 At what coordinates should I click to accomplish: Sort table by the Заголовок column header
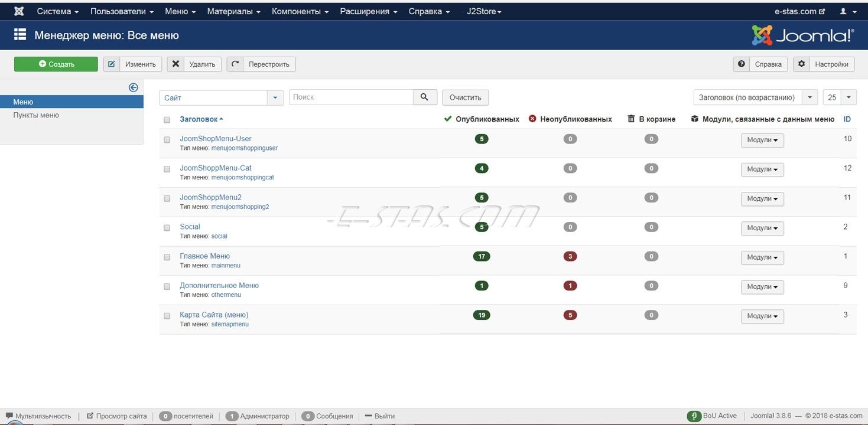click(x=201, y=119)
